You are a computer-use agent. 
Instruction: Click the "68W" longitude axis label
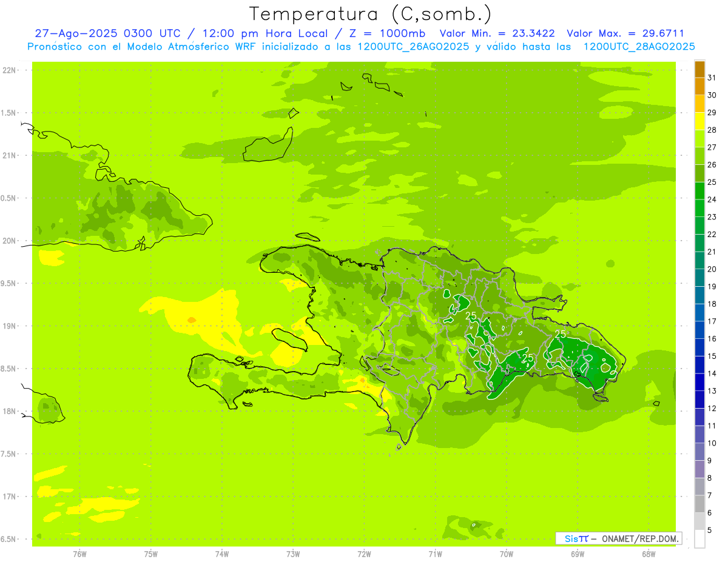(649, 554)
